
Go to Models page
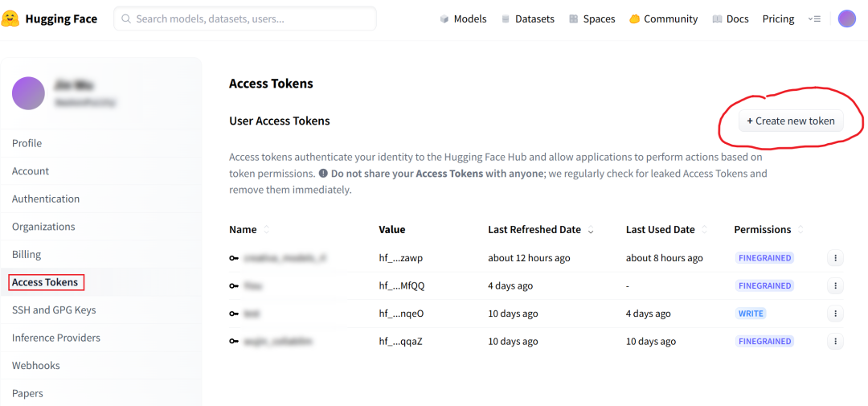pos(464,18)
